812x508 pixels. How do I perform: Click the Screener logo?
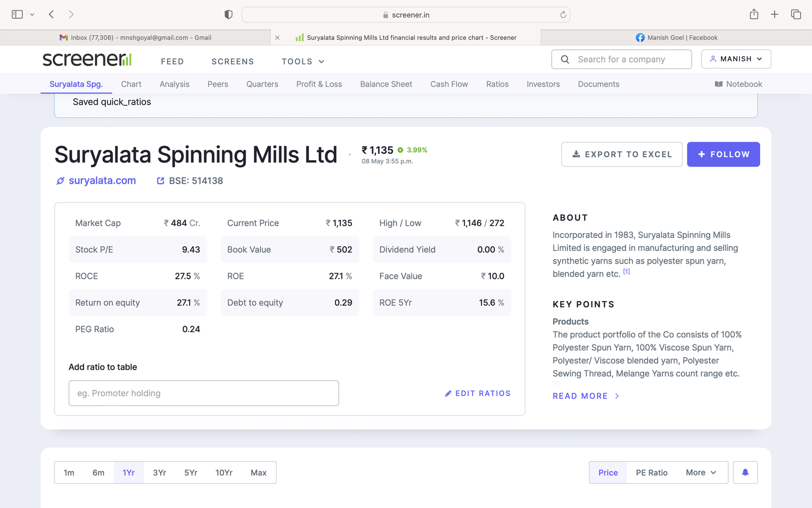tap(87, 59)
